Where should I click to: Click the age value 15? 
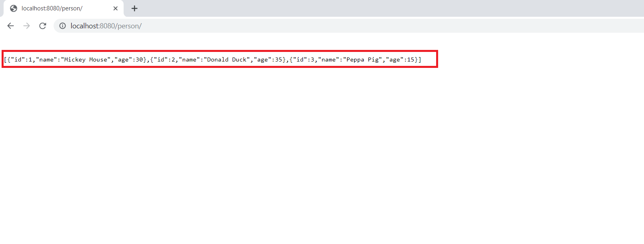[411, 60]
